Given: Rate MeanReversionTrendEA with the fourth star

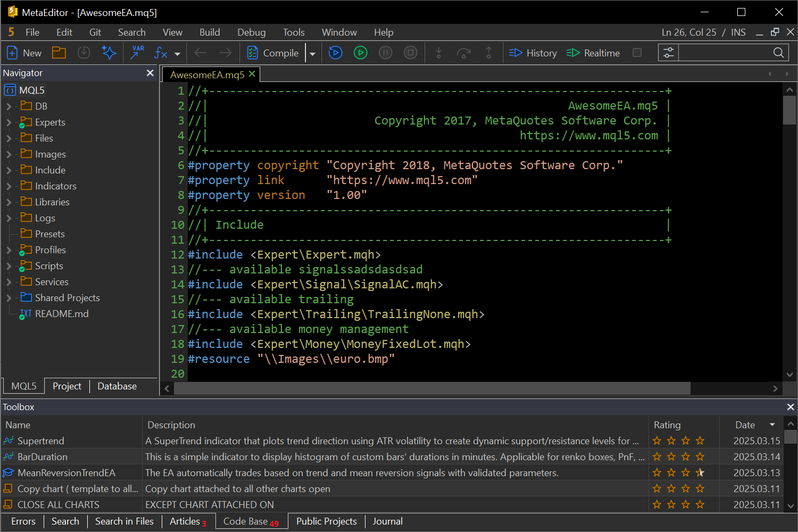Looking at the screenshot, I should pyautogui.click(x=700, y=473).
